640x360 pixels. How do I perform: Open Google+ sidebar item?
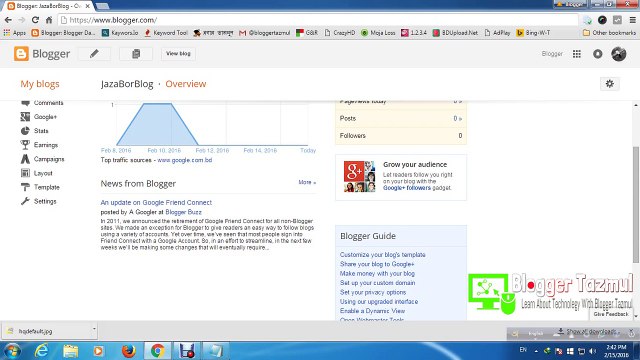(x=39, y=117)
